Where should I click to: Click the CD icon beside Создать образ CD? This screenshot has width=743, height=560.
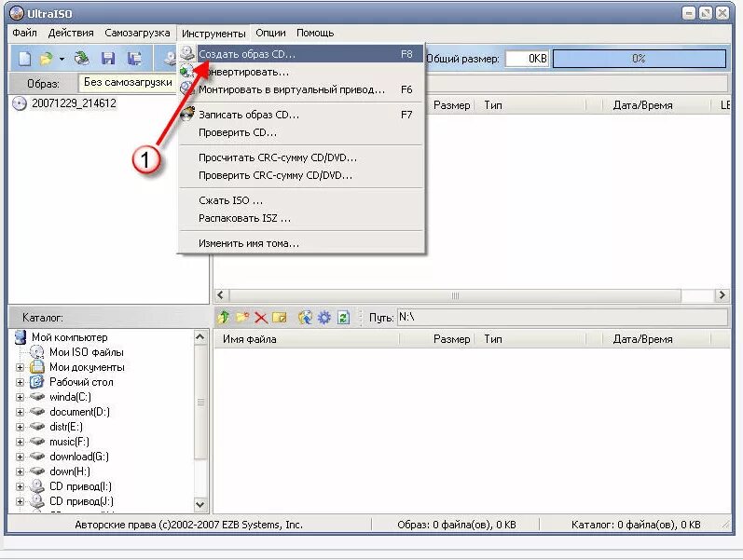coord(187,53)
